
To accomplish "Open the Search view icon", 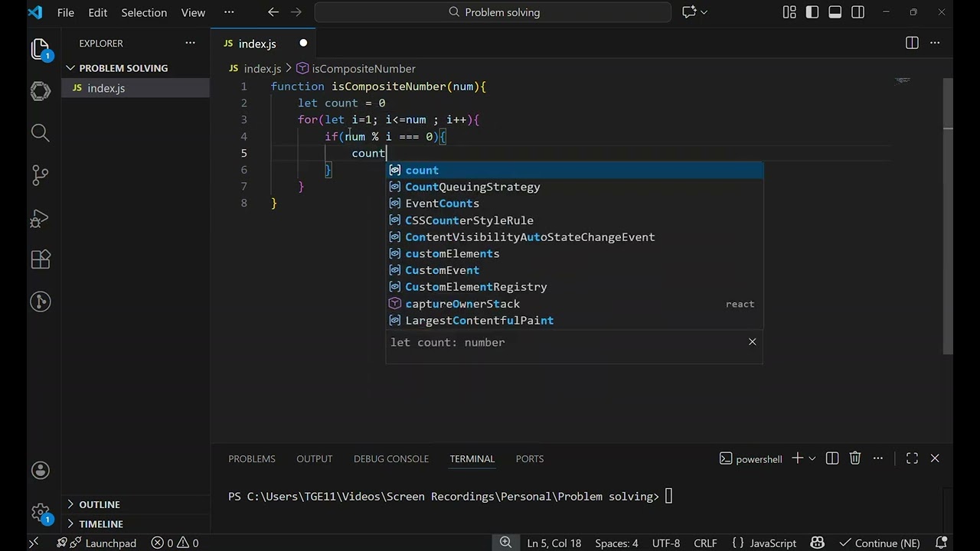I will (41, 133).
